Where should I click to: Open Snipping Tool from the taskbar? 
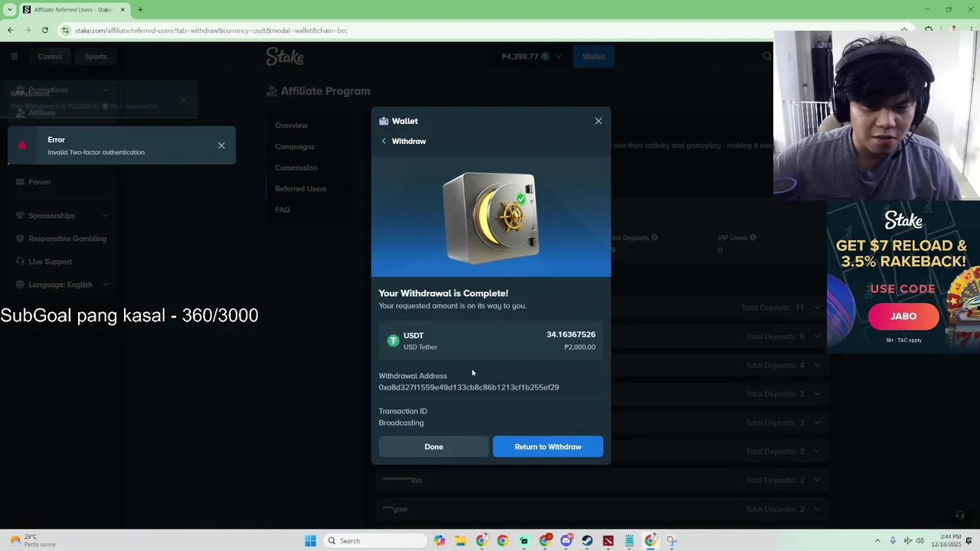pyautogui.click(x=671, y=541)
